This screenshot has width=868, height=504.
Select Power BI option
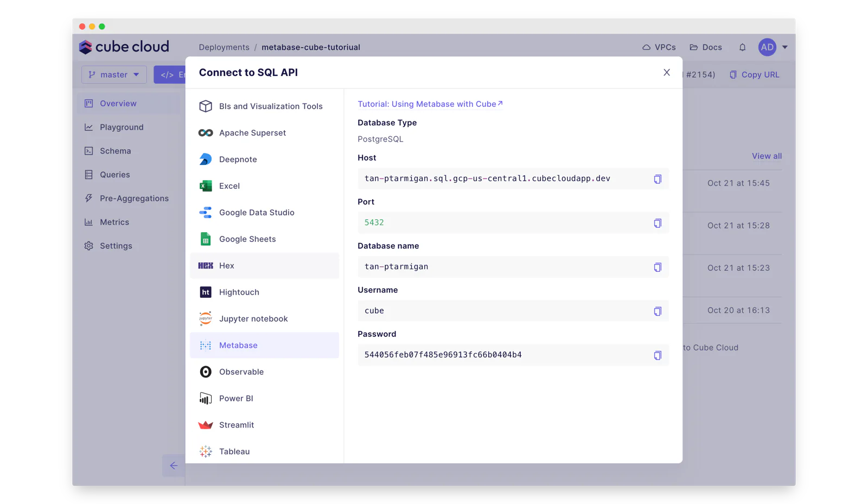click(265, 398)
